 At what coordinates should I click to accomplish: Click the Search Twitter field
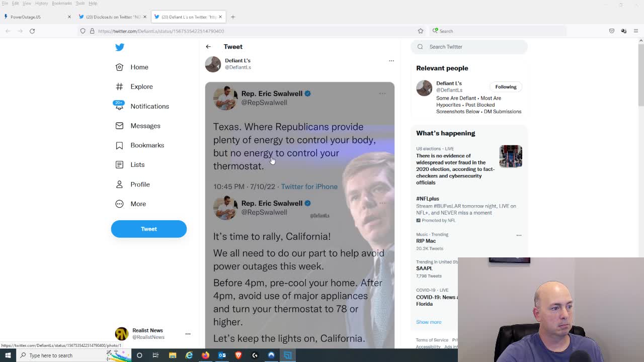(469, 47)
